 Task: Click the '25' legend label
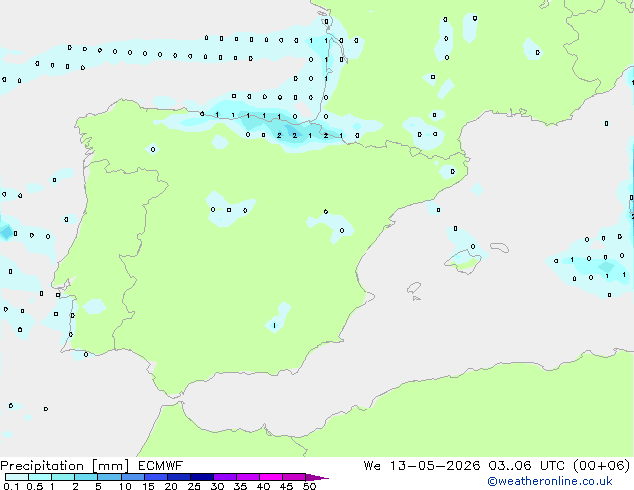(194, 486)
